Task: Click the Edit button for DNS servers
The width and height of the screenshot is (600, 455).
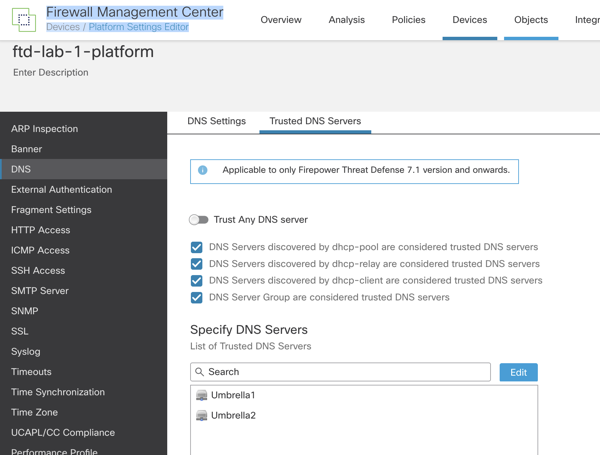Action: 518,372
